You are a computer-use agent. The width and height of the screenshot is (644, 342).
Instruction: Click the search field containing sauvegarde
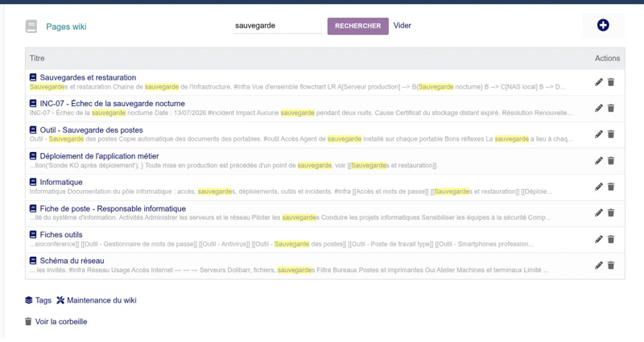pyautogui.click(x=278, y=26)
